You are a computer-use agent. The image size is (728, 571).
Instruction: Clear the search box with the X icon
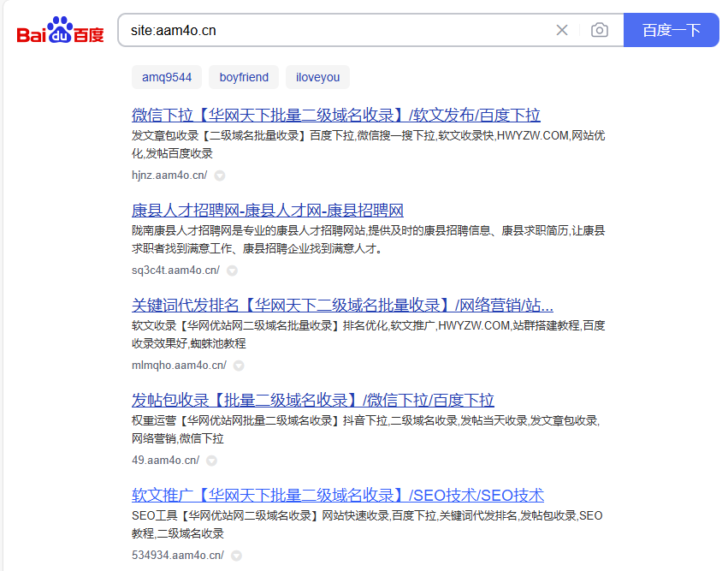[x=562, y=30]
